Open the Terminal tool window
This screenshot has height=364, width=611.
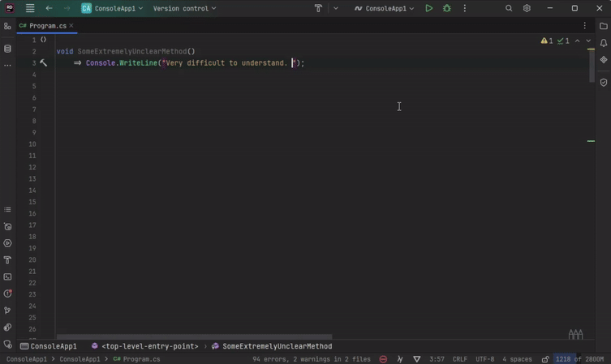7,277
